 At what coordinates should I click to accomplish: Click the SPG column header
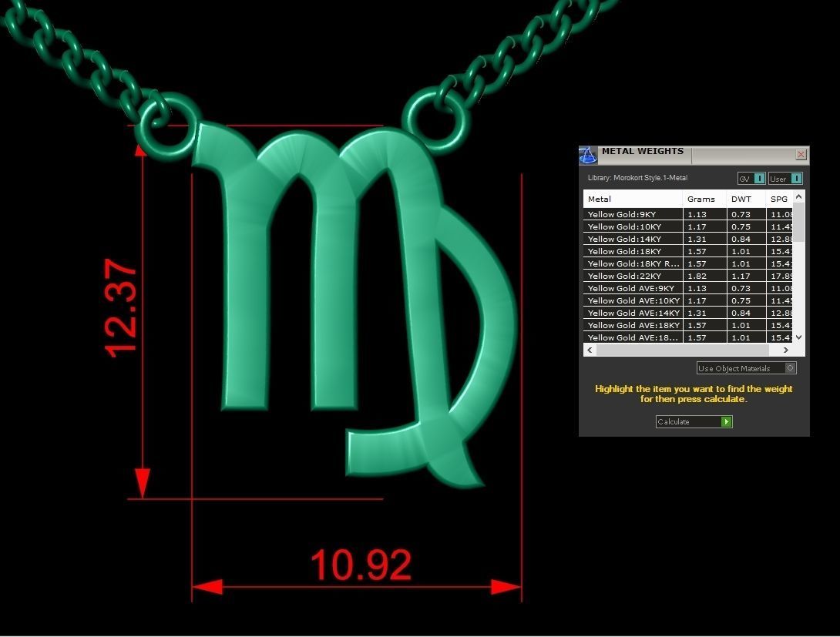coord(779,199)
